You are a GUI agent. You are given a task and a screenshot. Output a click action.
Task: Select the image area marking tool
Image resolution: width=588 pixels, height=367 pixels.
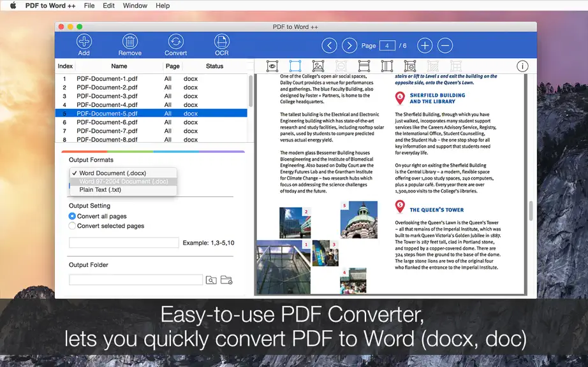click(x=318, y=66)
